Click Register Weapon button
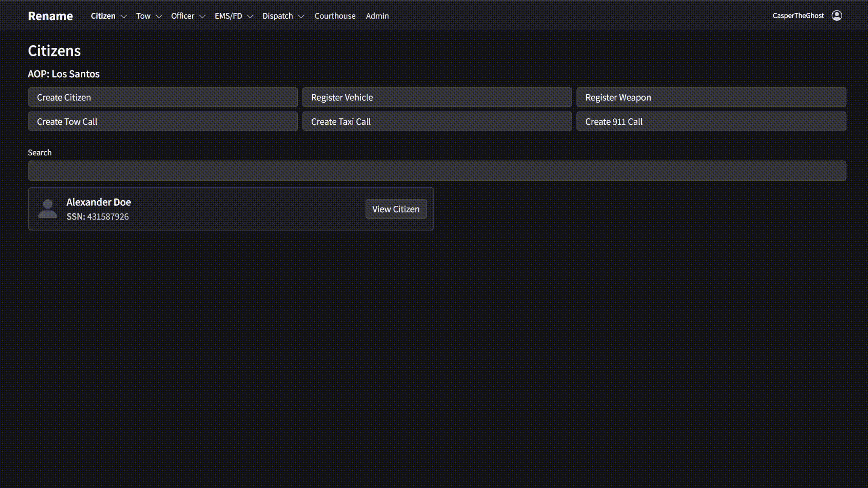 pyautogui.click(x=711, y=97)
